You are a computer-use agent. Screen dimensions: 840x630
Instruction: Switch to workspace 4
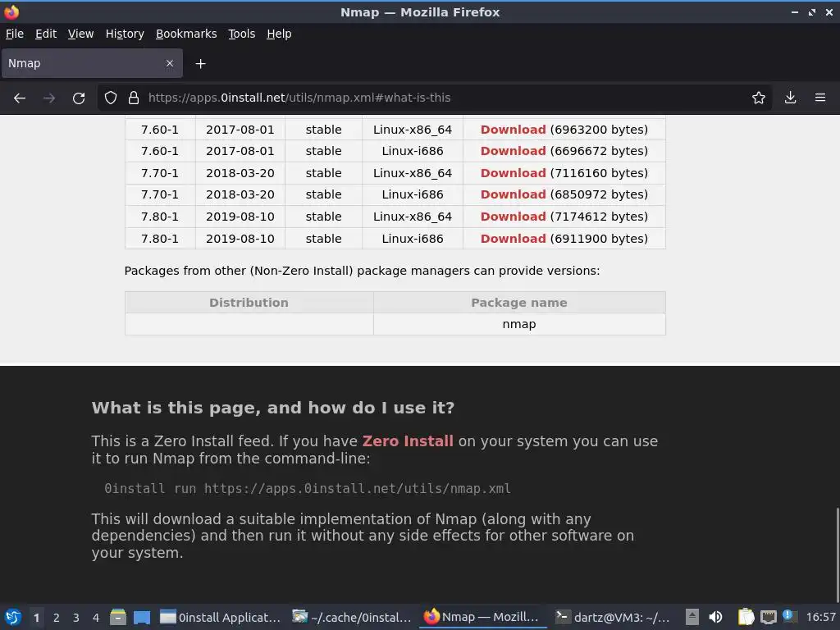tap(96, 618)
